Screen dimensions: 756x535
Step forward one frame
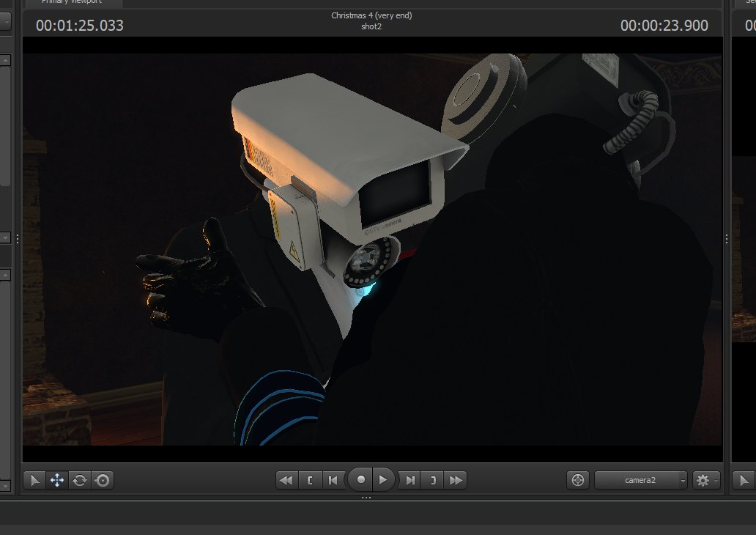coord(409,480)
